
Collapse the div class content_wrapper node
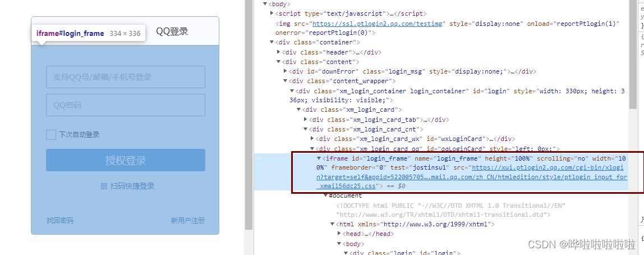[286, 81]
